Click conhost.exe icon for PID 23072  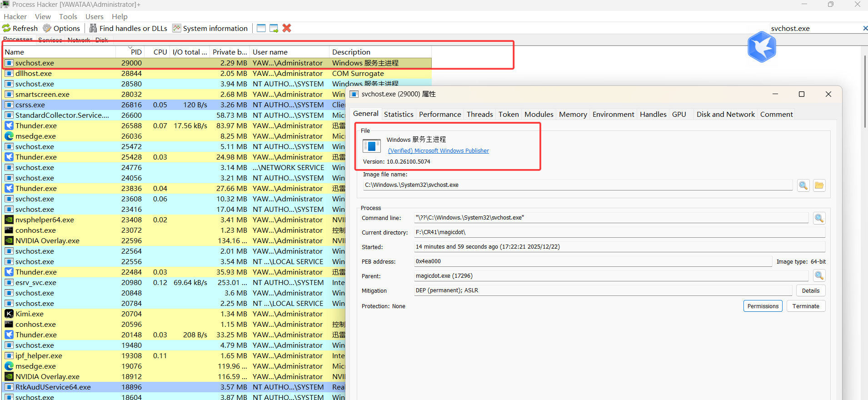[x=9, y=230]
